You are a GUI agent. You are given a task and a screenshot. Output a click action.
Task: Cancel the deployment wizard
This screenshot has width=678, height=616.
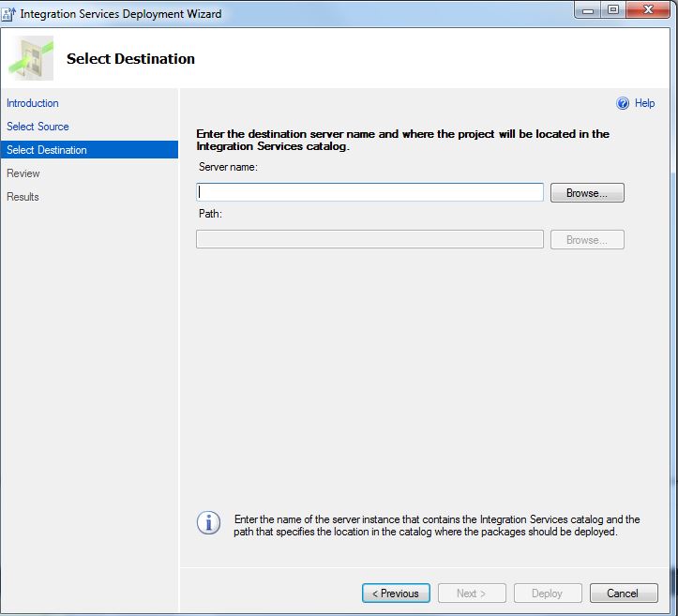pos(624,593)
